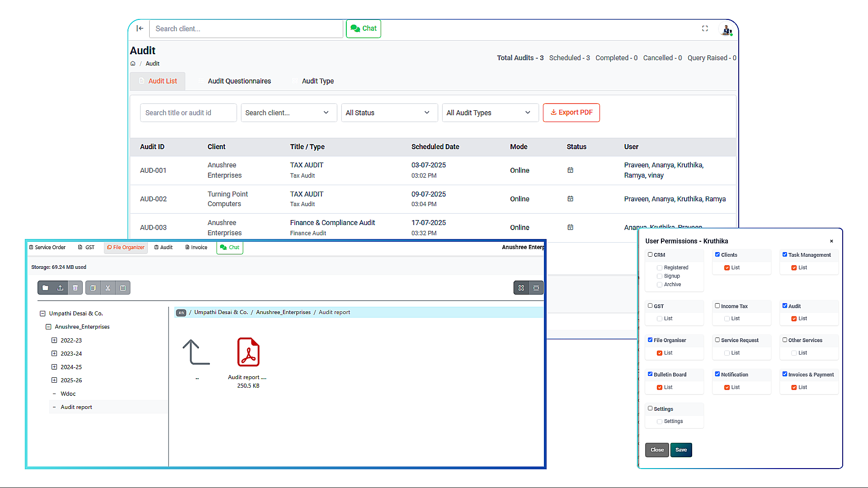Image resolution: width=868 pixels, height=488 pixels.
Task: Click the Cut (scissors) icon in File Organizer
Action: click(x=108, y=287)
